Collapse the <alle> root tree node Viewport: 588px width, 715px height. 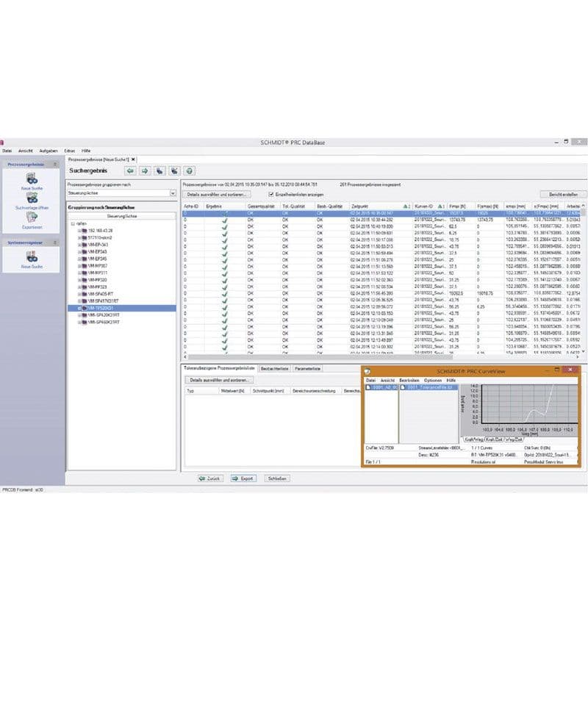tap(73, 224)
